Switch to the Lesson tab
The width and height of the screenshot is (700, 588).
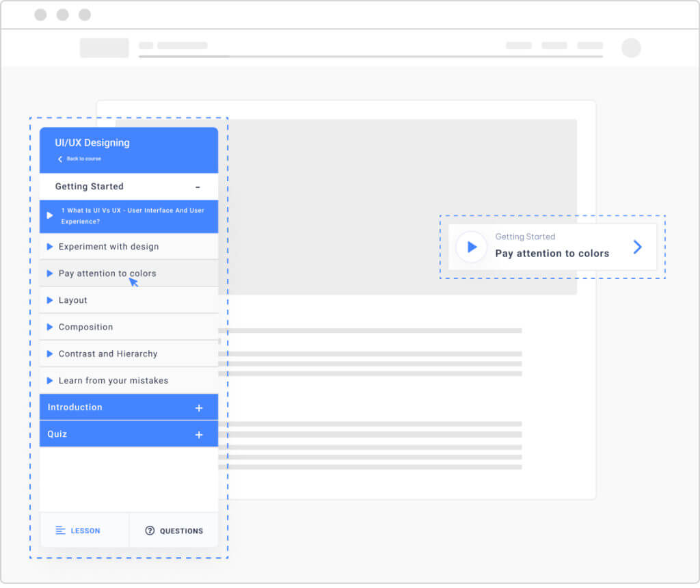85,530
